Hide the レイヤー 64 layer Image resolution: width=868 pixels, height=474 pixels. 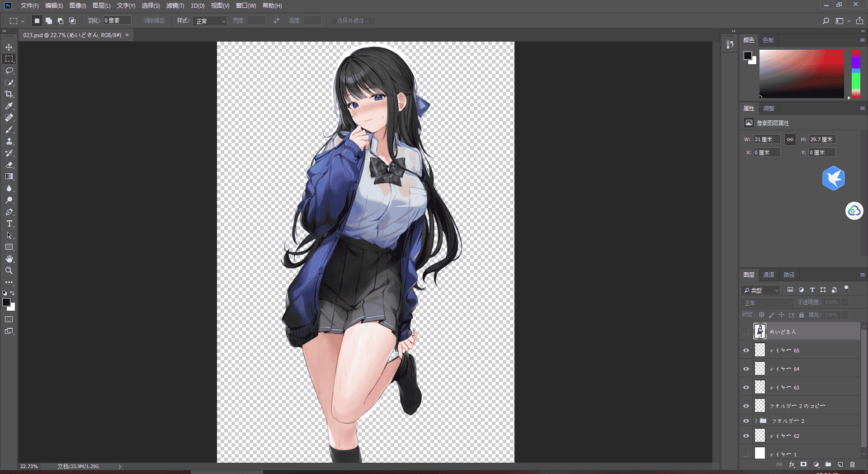coord(746,369)
